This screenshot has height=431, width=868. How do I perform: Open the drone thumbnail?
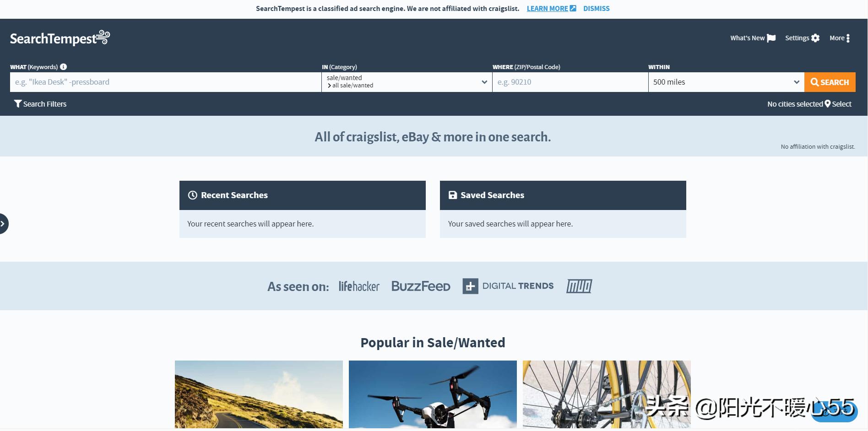[x=433, y=394]
